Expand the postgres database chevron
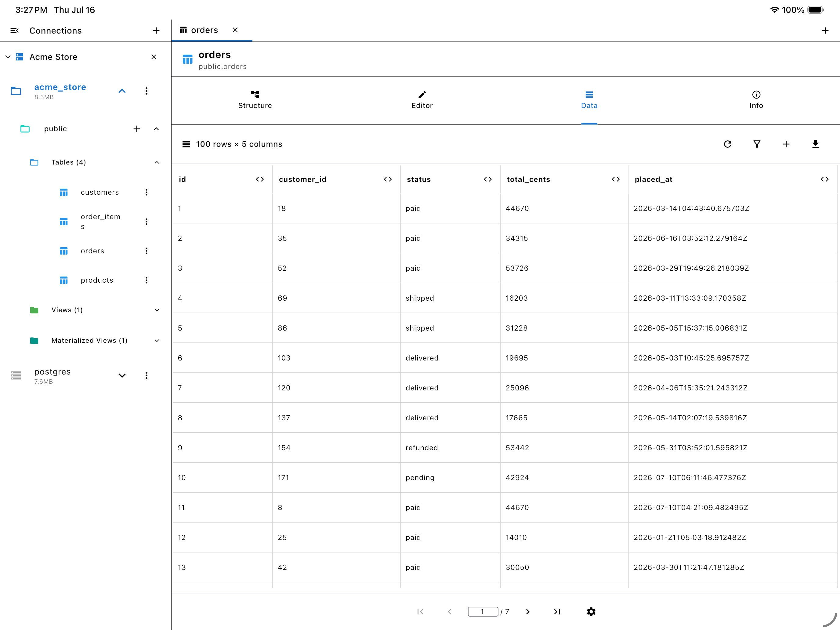 pos(122,375)
